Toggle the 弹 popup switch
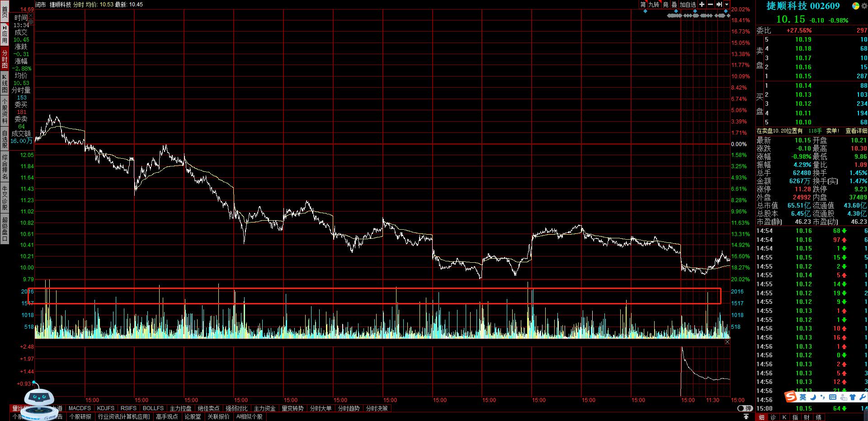Image resolution: width=868 pixels, height=421 pixels. pos(745,408)
